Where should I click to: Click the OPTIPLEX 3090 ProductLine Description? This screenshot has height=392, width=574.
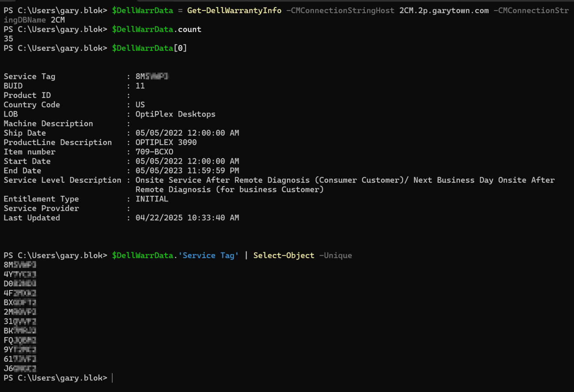[166, 142]
